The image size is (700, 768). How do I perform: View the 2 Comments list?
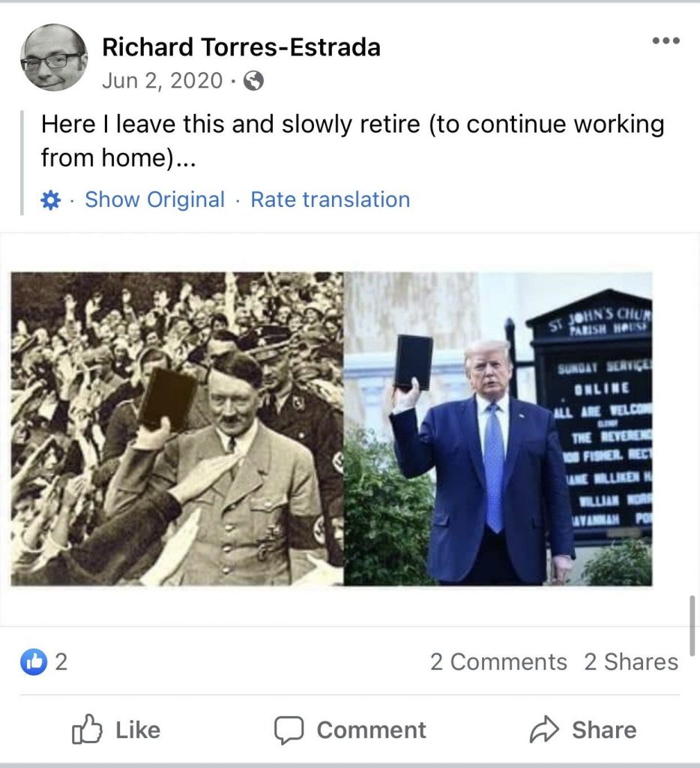[498, 662]
